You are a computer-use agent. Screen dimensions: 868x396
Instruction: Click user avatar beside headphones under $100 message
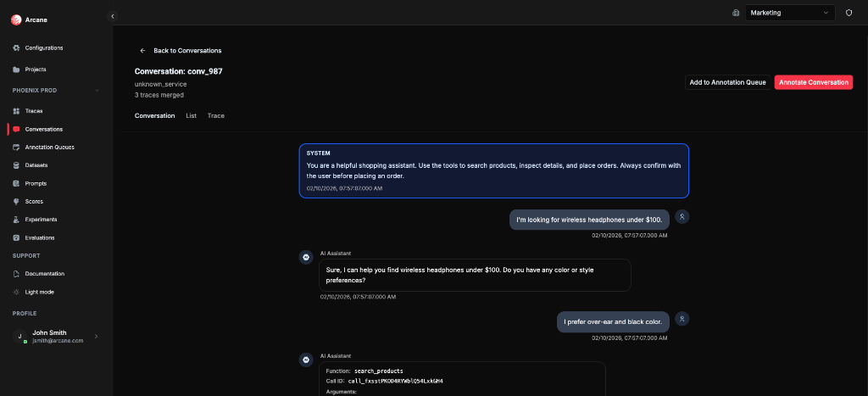682,217
